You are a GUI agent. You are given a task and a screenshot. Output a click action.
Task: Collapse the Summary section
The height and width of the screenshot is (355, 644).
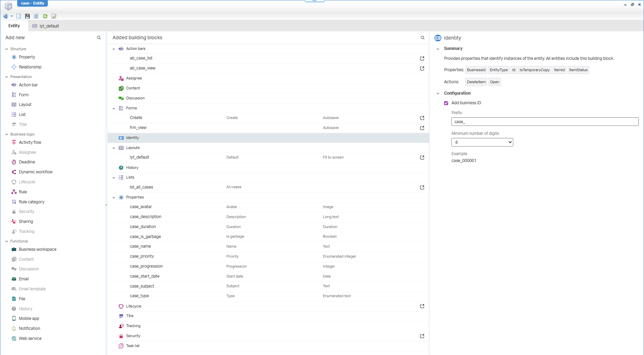point(438,49)
